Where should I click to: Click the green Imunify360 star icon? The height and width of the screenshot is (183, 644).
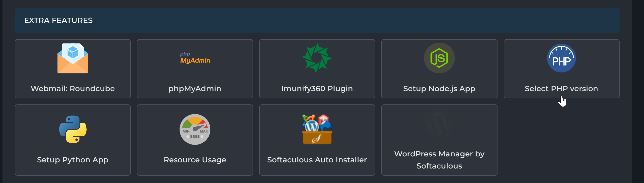pos(317,58)
